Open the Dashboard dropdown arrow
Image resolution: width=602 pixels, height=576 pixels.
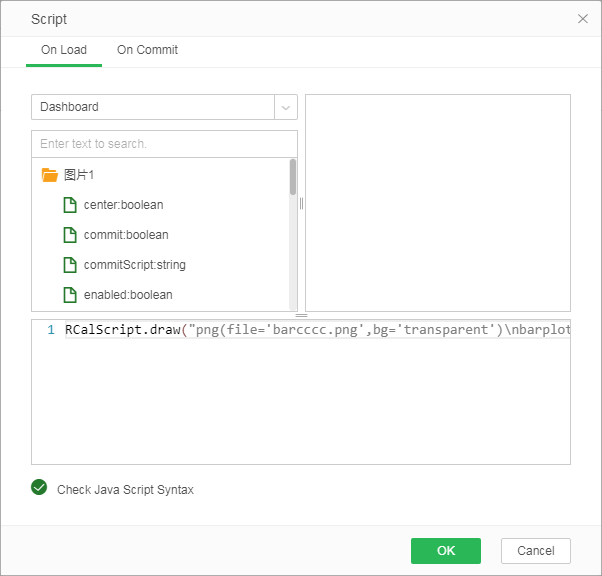286,107
